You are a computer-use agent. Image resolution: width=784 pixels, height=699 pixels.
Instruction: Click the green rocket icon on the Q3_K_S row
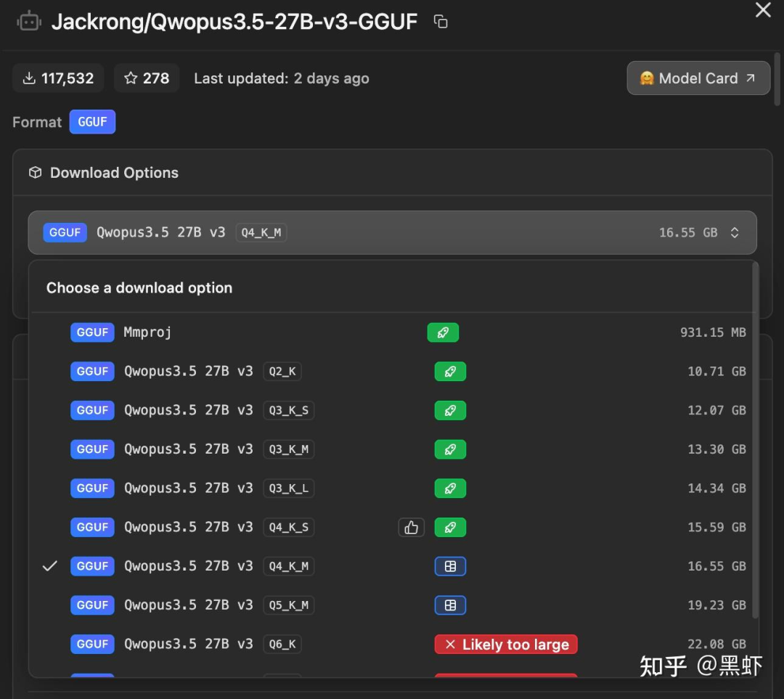(450, 411)
